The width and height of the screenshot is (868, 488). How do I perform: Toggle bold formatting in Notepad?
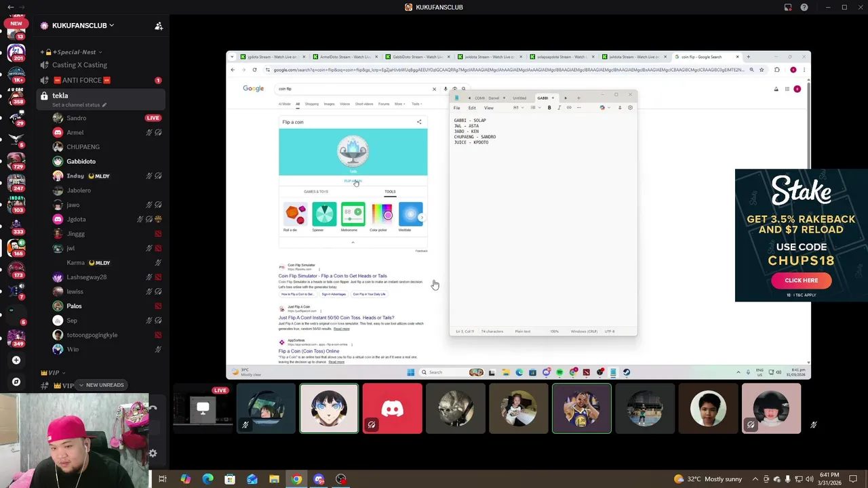pyautogui.click(x=549, y=108)
